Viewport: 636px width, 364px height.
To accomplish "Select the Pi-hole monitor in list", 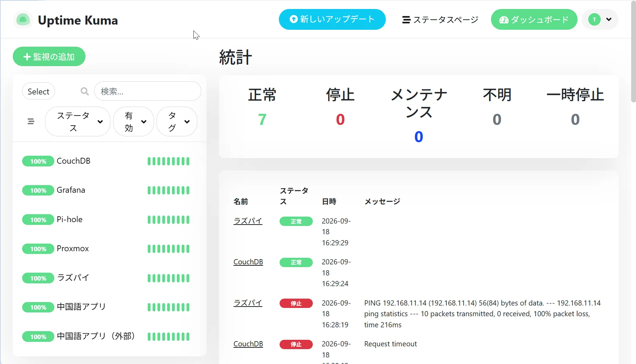I will [110, 220].
